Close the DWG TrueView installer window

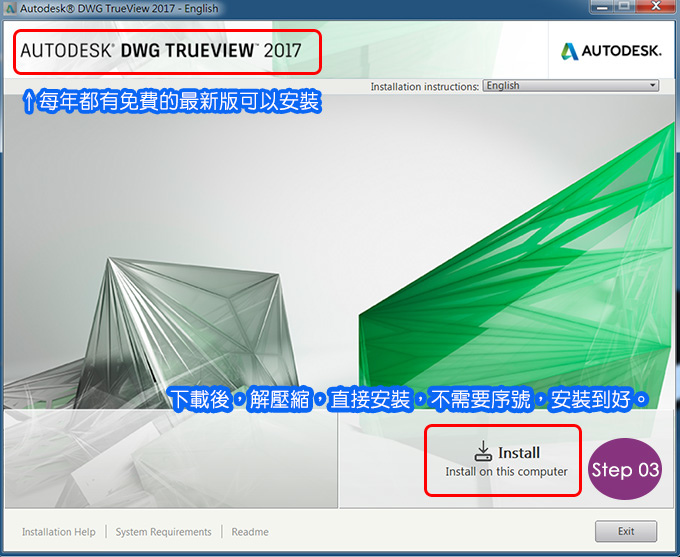coord(657,6)
